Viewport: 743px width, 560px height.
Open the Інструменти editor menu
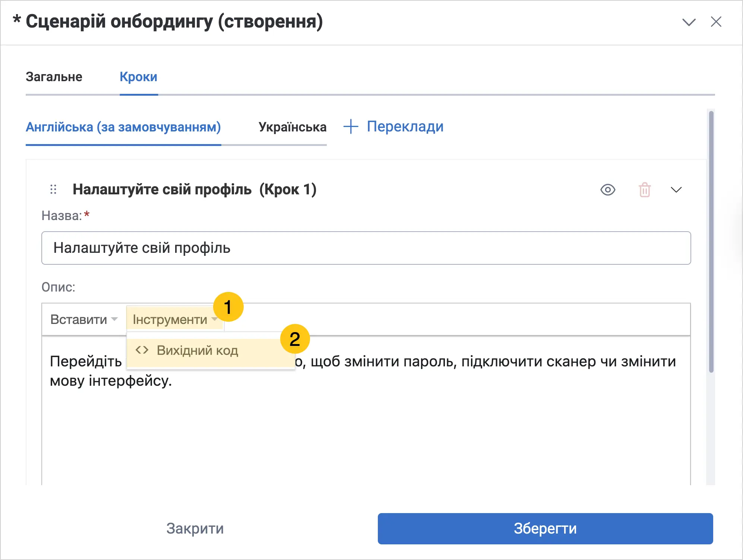(x=175, y=319)
